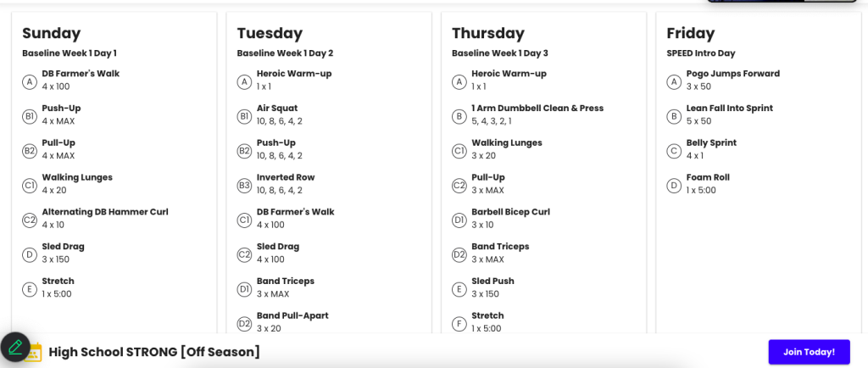Select the C2 marker for Alternating DB Hammer Curl
This screenshot has width=868, height=368.
[x=30, y=220]
